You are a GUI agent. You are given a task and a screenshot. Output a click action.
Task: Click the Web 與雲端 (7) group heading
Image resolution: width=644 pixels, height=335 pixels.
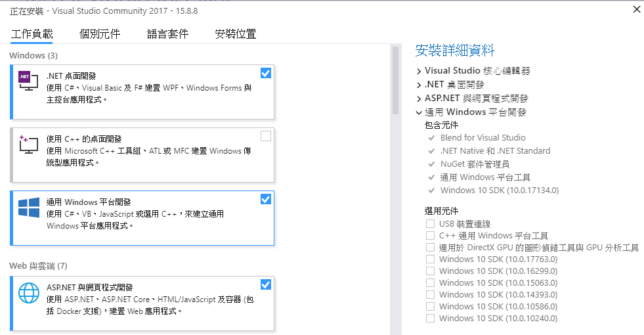(38, 266)
